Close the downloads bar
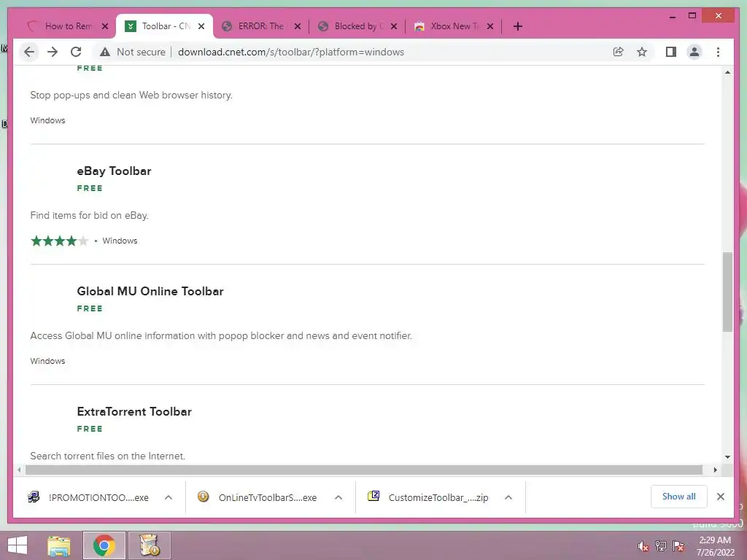Viewport: 747px width, 560px height. point(721,497)
